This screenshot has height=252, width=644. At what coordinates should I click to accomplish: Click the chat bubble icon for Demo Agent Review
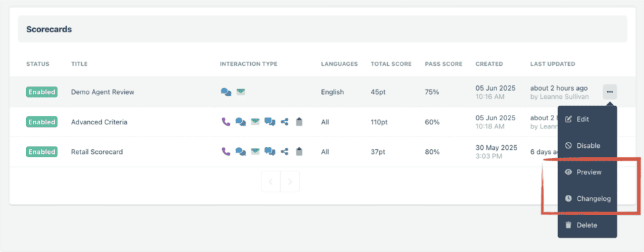click(x=226, y=92)
